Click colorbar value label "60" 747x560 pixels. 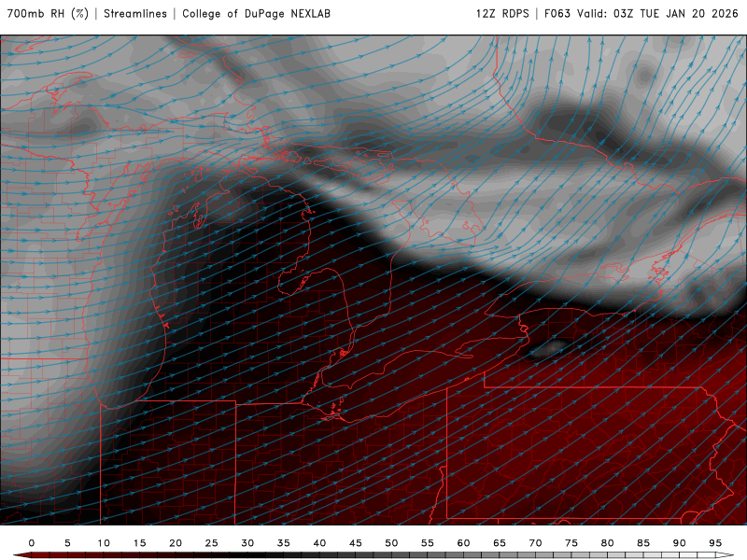click(x=463, y=543)
